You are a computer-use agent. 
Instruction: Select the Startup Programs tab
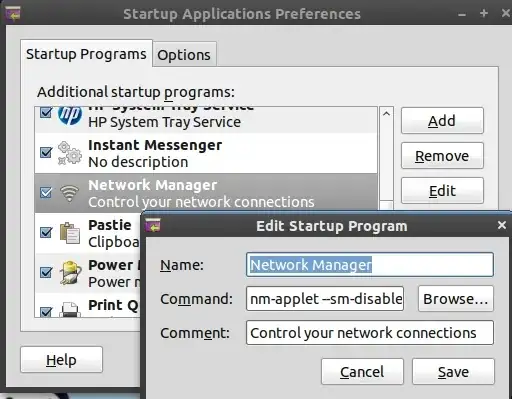tap(86, 54)
